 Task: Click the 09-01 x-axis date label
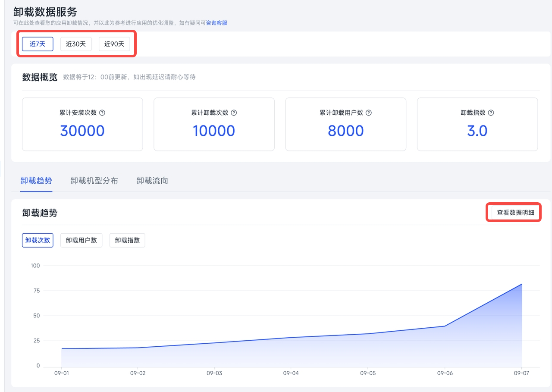coord(61,373)
